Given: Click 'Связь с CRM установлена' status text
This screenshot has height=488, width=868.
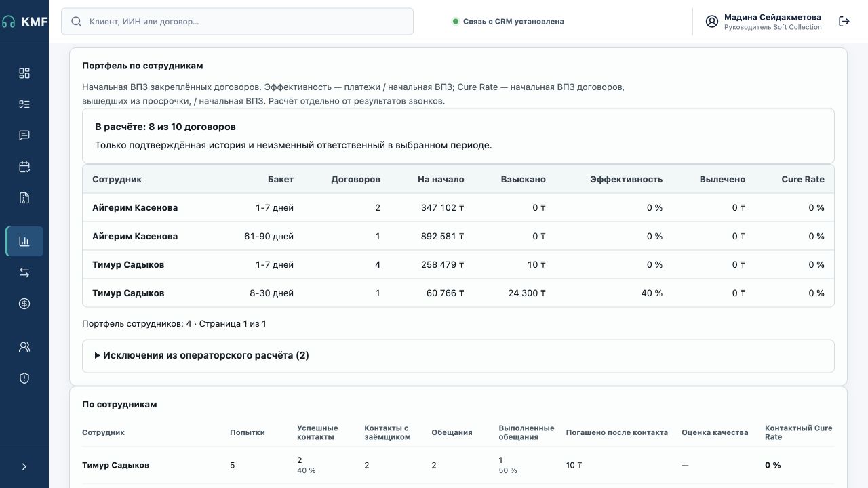Looking at the screenshot, I should pyautogui.click(x=513, y=22).
